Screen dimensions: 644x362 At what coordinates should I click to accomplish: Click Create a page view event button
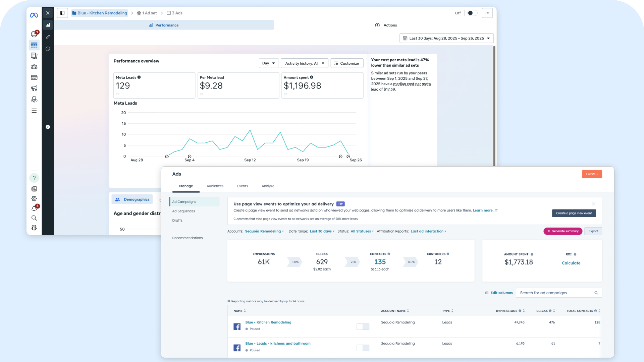[574, 213]
